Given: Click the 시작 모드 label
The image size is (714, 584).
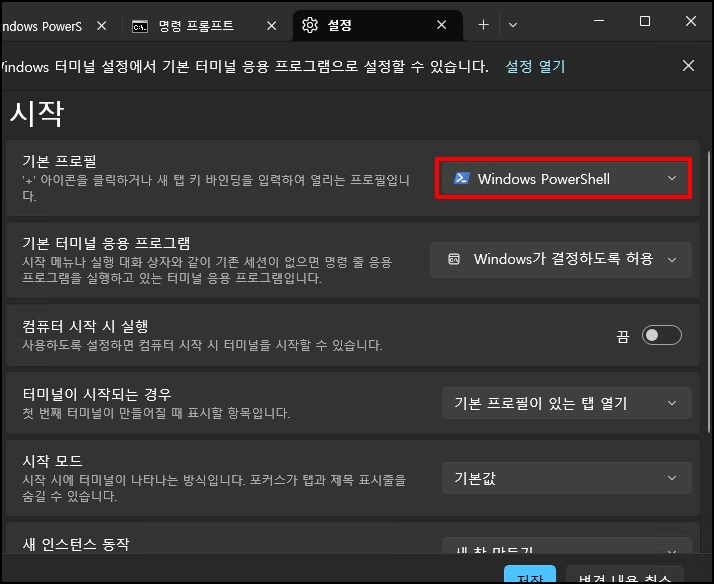Looking at the screenshot, I should (52, 461).
